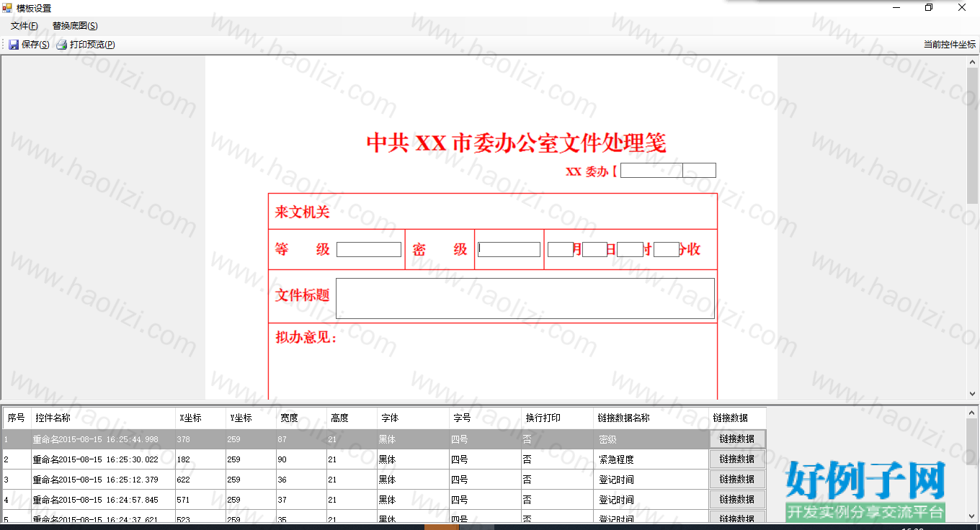Click the Y坐标 column header
The image size is (980, 530).
tap(251, 418)
